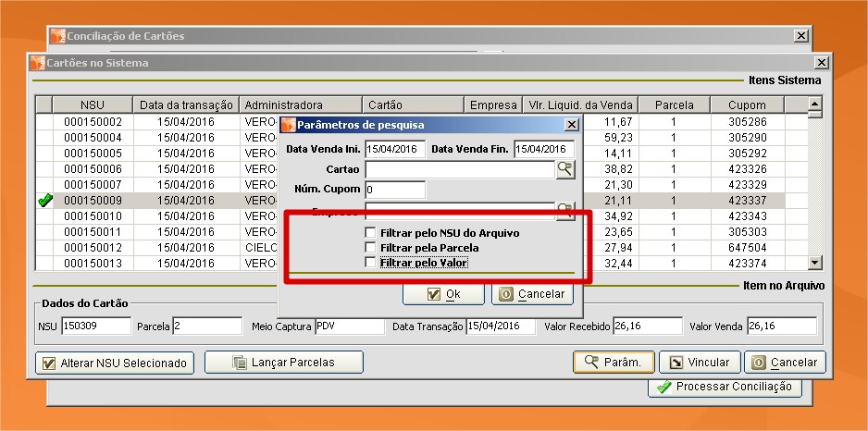Toggle Filtrar pelo Valor checkbox
Image resolution: width=868 pixels, height=431 pixels.
[371, 263]
